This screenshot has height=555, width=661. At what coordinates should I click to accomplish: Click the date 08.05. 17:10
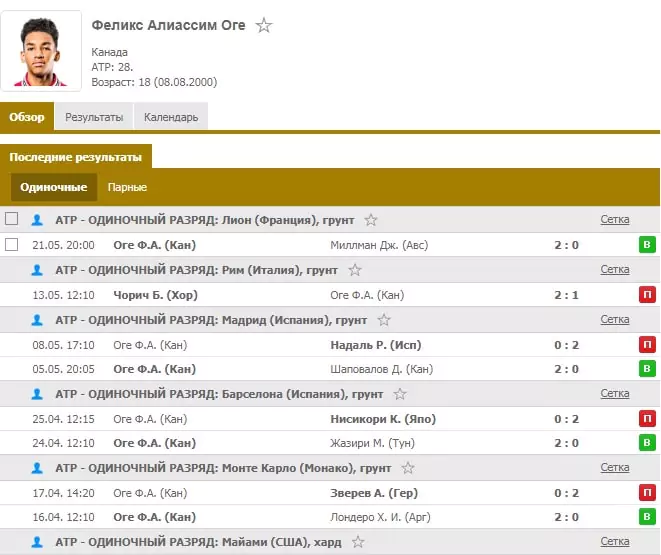[x=63, y=345]
